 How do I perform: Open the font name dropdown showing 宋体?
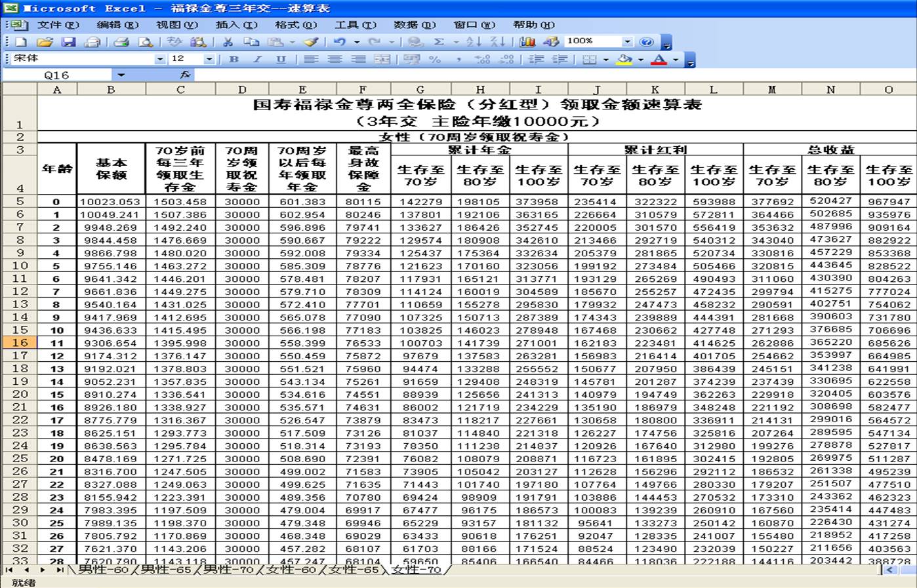159,59
